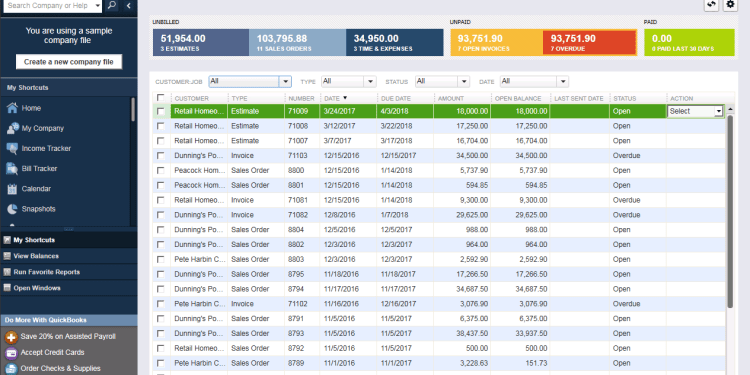
Task: Check the box for Invoice 71103
Action: (161, 156)
